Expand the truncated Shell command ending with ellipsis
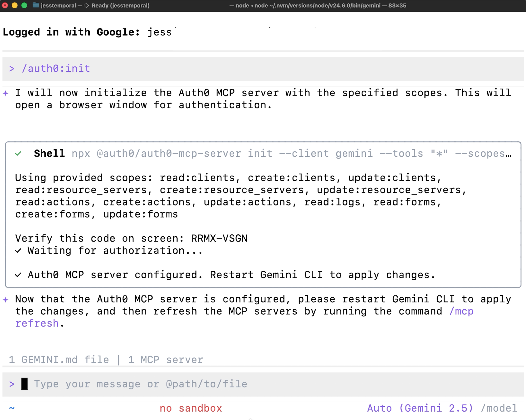This screenshot has height=420, width=526. click(x=509, y=154)
